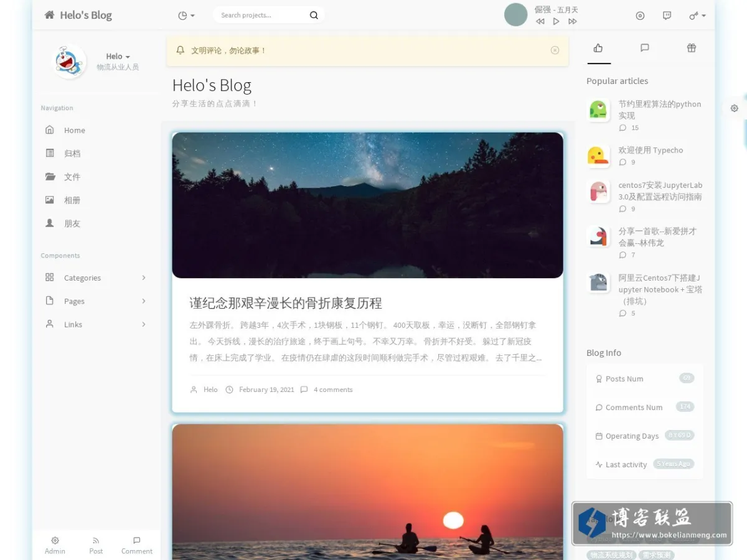Switch to gift box tab in right panel
The height and width of the screenshot is (560, 747).
point(692,48)
